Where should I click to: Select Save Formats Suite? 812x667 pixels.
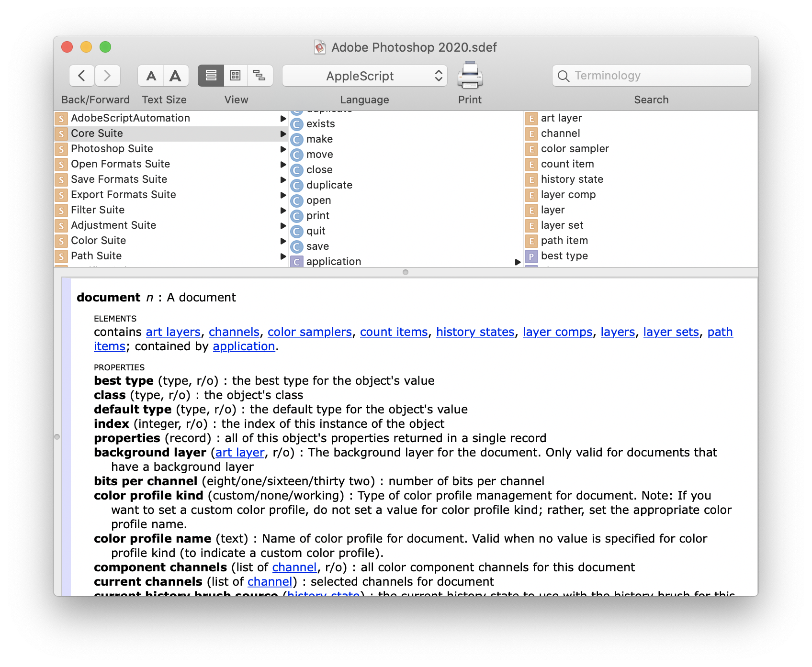[x=171, y=179]
